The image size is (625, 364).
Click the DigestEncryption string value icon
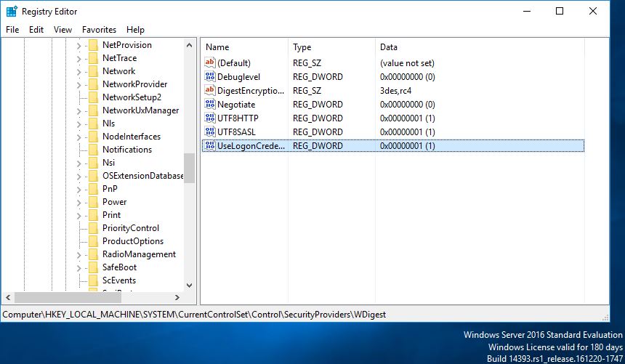coord(209,90)
